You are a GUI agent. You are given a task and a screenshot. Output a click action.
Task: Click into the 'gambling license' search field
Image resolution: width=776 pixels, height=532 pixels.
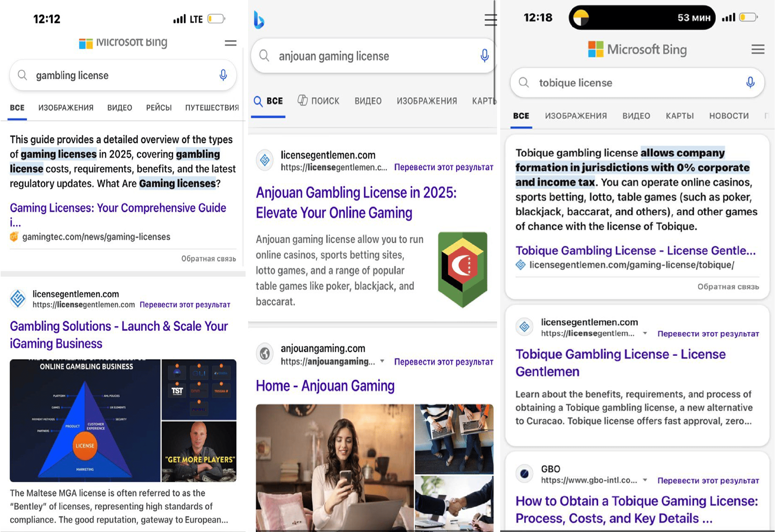(117, 75)
